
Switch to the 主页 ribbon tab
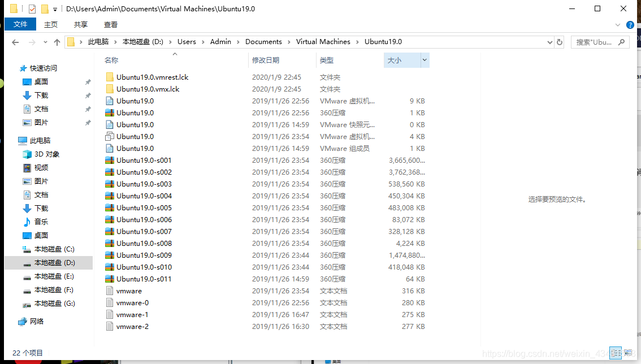coord(51,24)
